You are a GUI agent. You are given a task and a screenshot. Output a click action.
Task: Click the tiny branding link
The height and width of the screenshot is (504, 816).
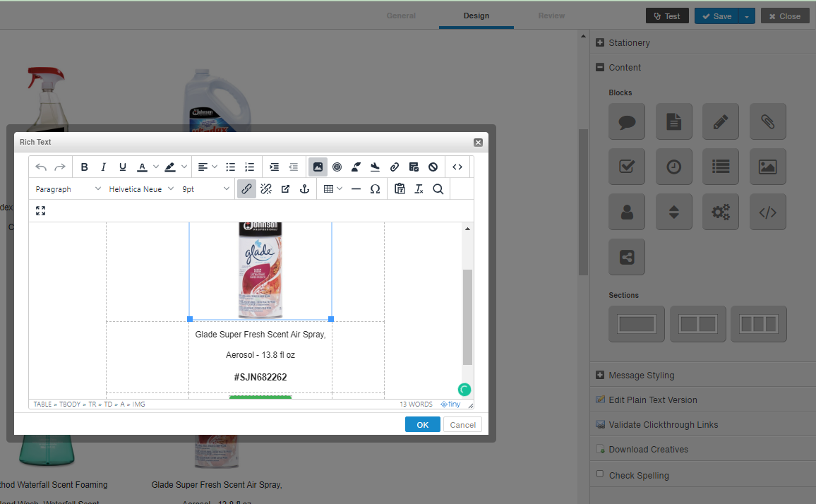[450, 404]
